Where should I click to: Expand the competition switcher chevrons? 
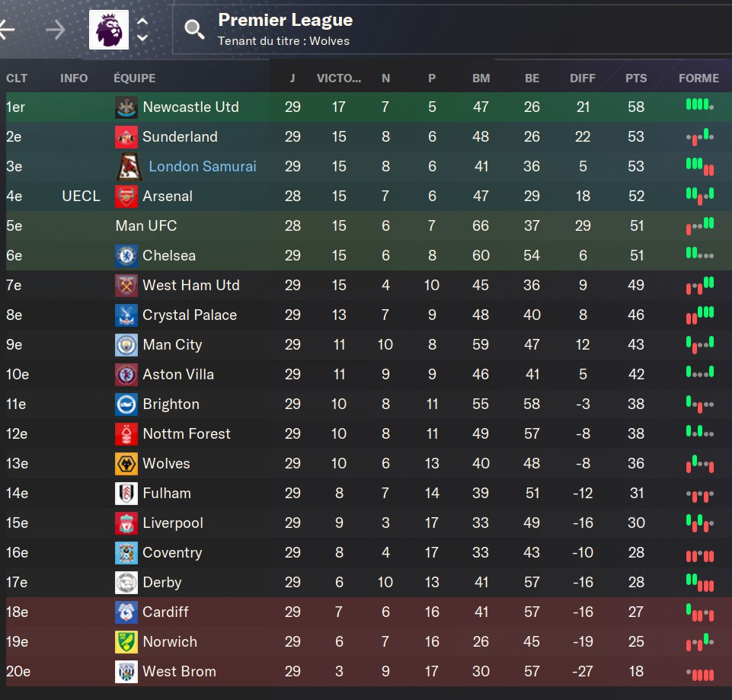tap(142, 30)
